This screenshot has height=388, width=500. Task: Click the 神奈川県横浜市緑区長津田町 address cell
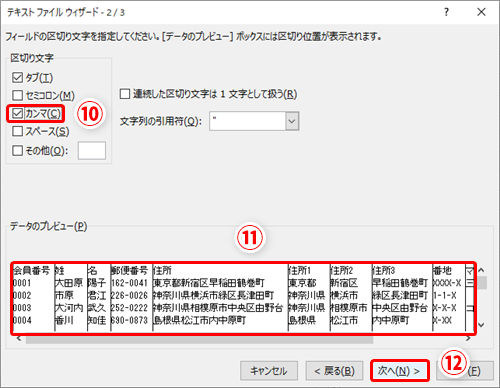[x=213, y=295]
